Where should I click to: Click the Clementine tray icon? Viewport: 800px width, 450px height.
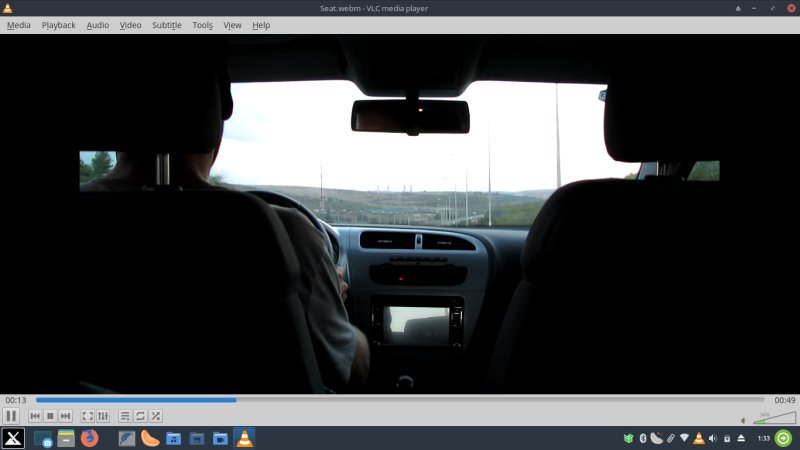pos(657,438)
